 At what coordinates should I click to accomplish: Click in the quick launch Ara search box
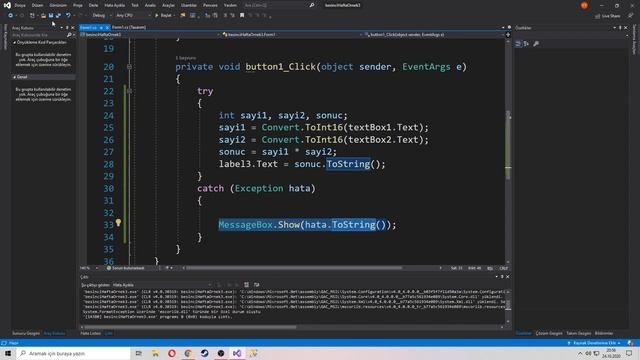point(276,5)
